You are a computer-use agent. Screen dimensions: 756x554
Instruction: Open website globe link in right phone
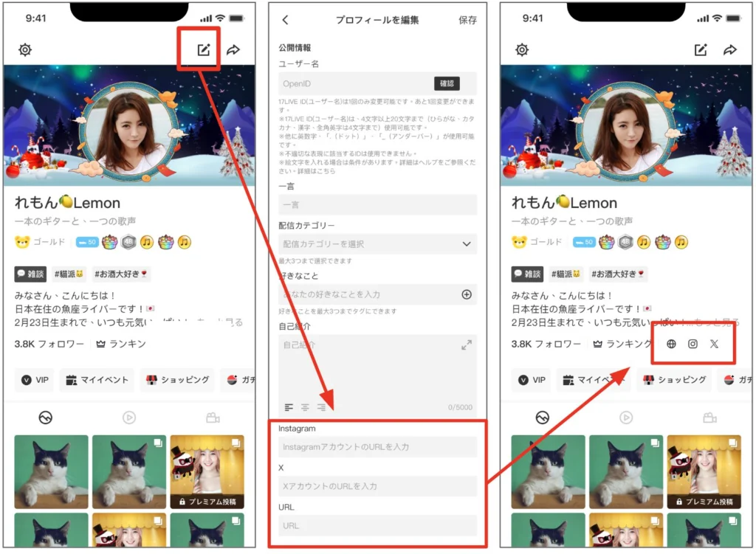pos(671,344)
